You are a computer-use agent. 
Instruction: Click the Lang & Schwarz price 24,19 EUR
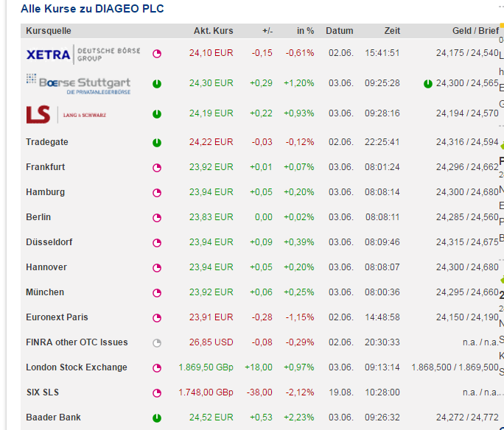point(211,113)
